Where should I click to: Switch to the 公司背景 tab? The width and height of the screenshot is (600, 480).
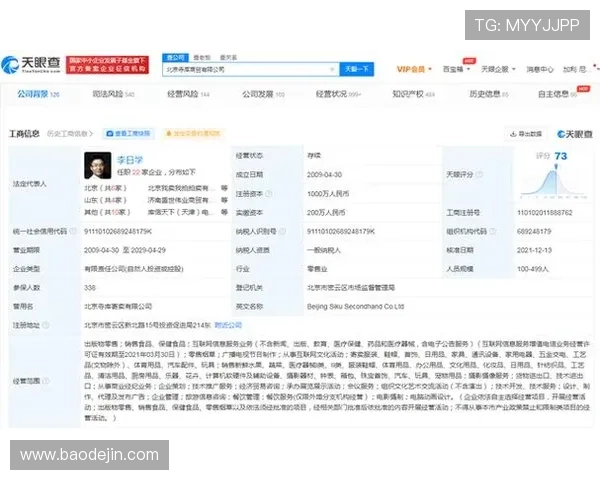pyautogui.click(x=38, y=94)
